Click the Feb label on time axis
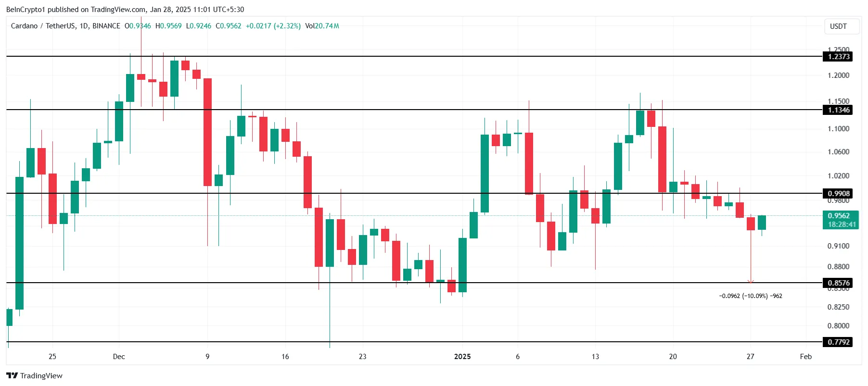868x386 pixels. pyautogui.click(x=805, y=357)
